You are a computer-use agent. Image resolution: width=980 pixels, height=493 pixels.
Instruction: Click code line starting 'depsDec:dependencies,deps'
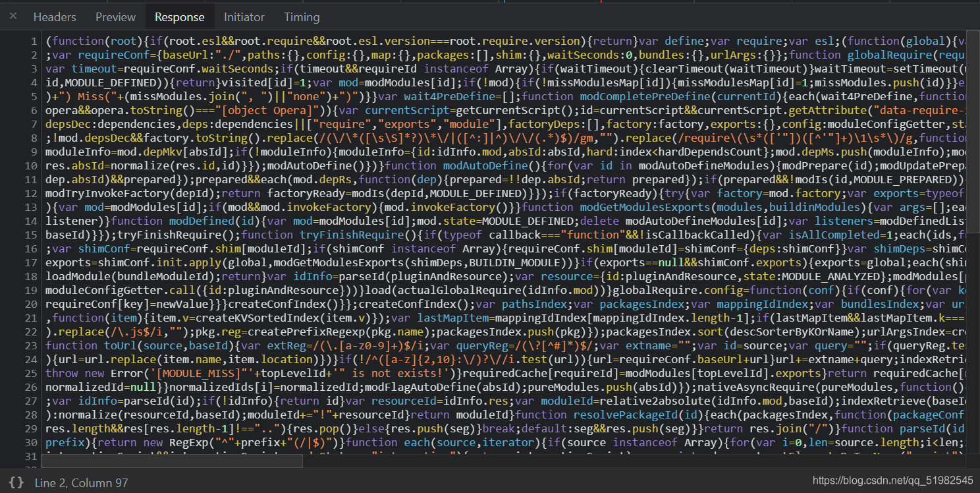click(x=506, y=124)
